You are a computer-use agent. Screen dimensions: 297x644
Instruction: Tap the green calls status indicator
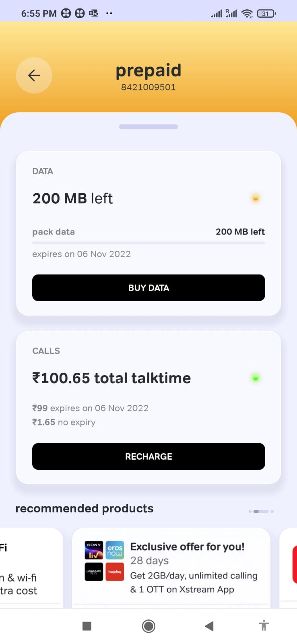pos(255,378)
